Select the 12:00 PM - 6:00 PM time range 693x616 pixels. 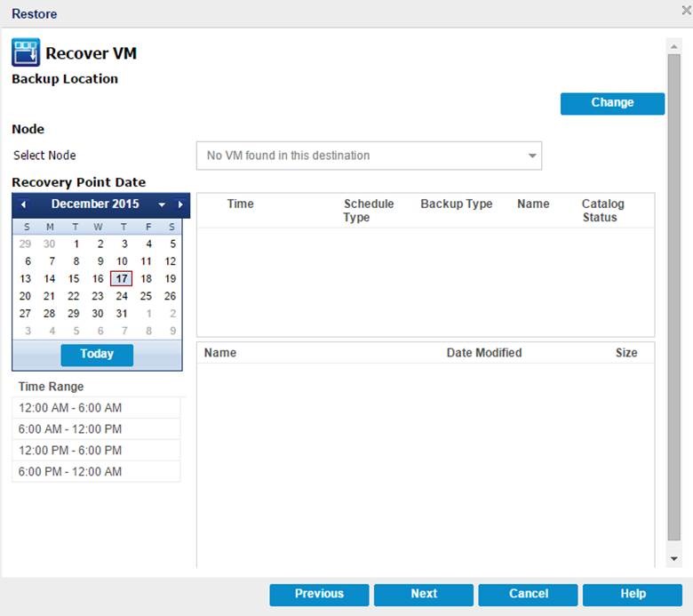click(96, 450)
